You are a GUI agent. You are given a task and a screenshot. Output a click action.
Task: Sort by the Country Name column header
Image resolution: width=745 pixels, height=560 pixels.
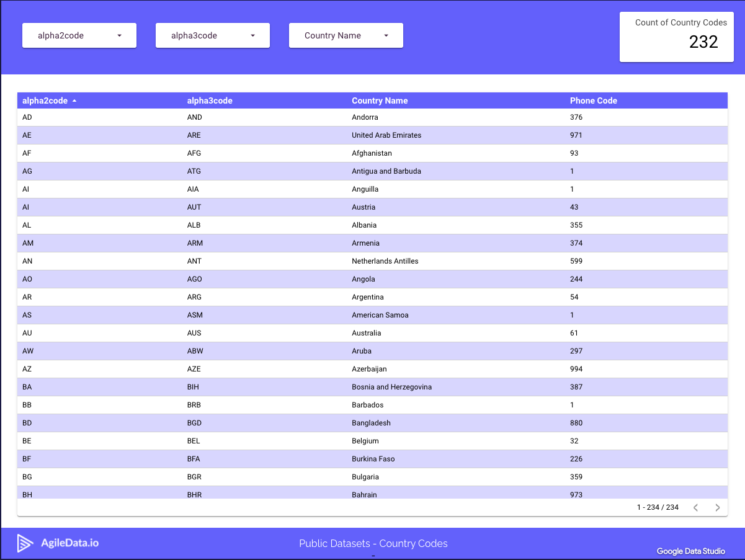click(380, 100)
